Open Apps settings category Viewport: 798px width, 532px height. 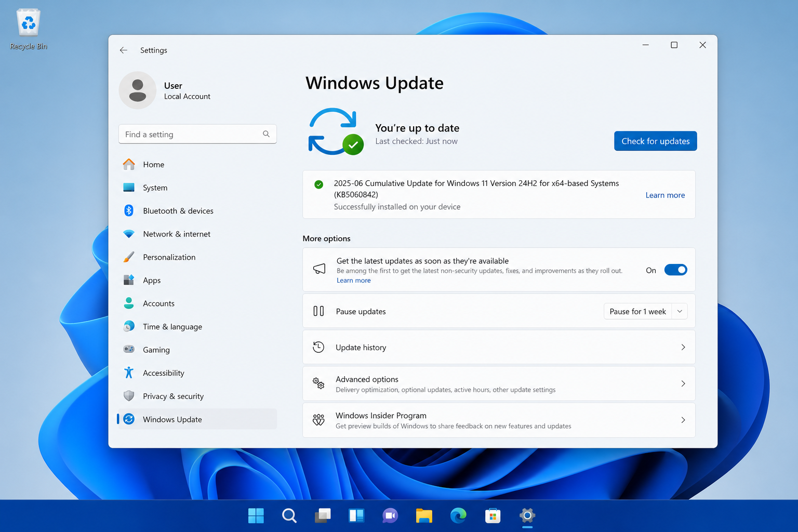click(x=197, y=280)
